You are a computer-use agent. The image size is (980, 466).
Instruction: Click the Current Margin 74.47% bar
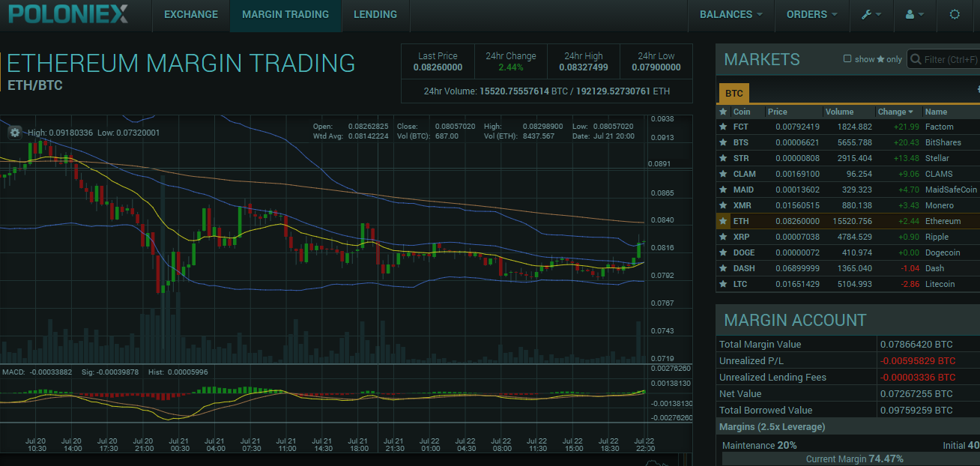click(x=850, y=459)
